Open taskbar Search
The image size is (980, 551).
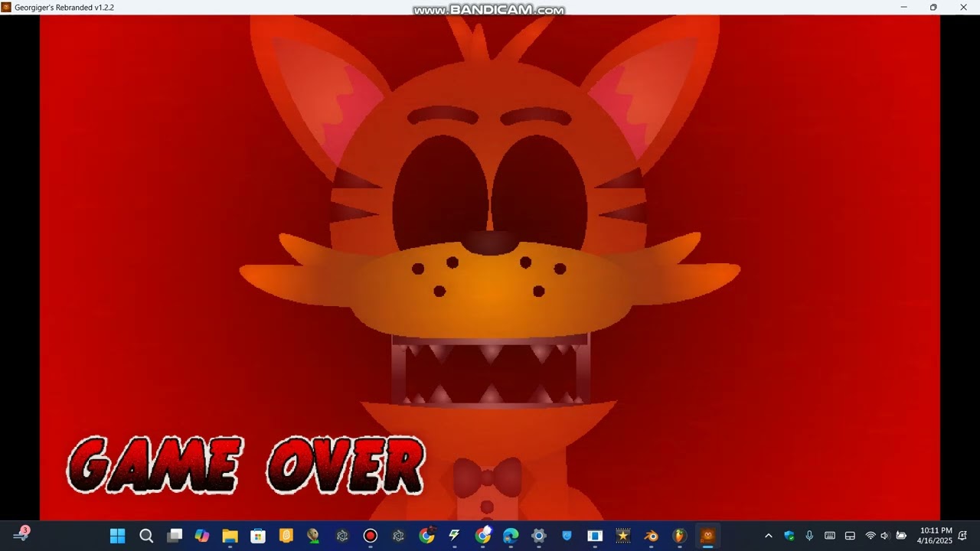146,536
